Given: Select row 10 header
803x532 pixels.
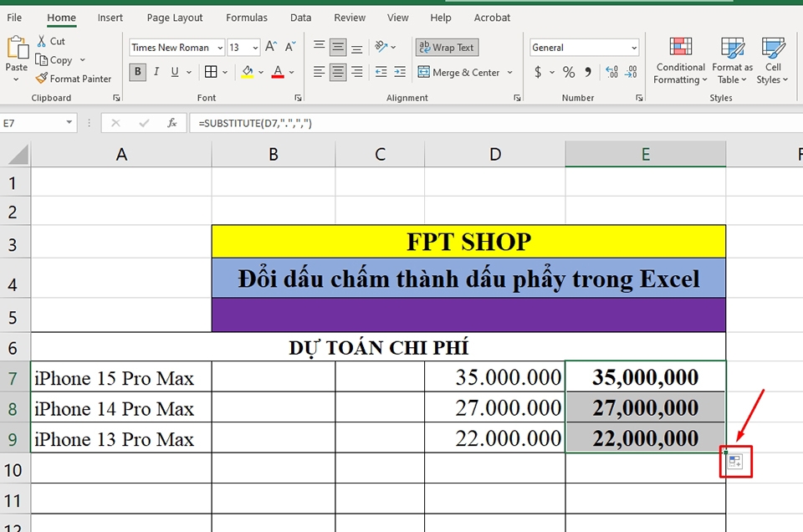Looking at the screenshot, I should coord(14,469).
